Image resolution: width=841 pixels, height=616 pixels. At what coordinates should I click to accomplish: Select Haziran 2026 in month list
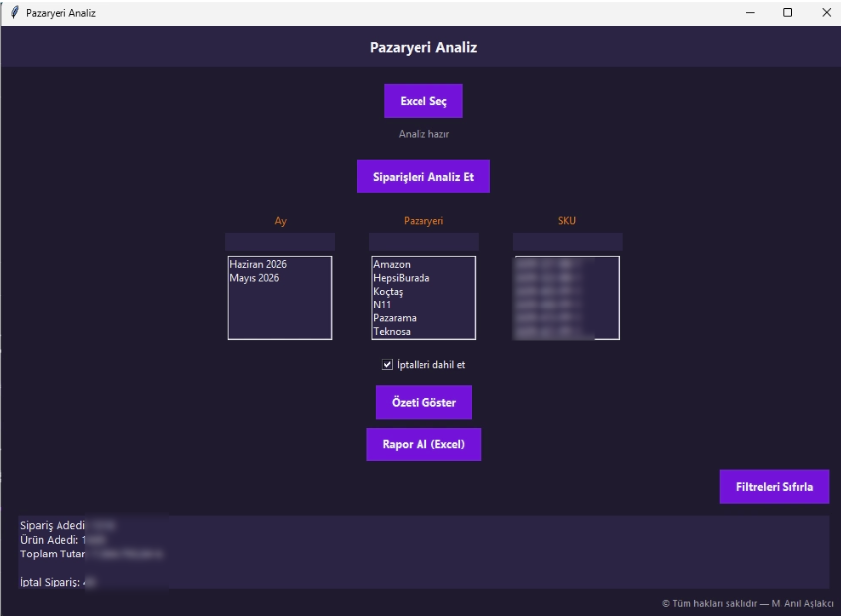[x=280, y=264]
